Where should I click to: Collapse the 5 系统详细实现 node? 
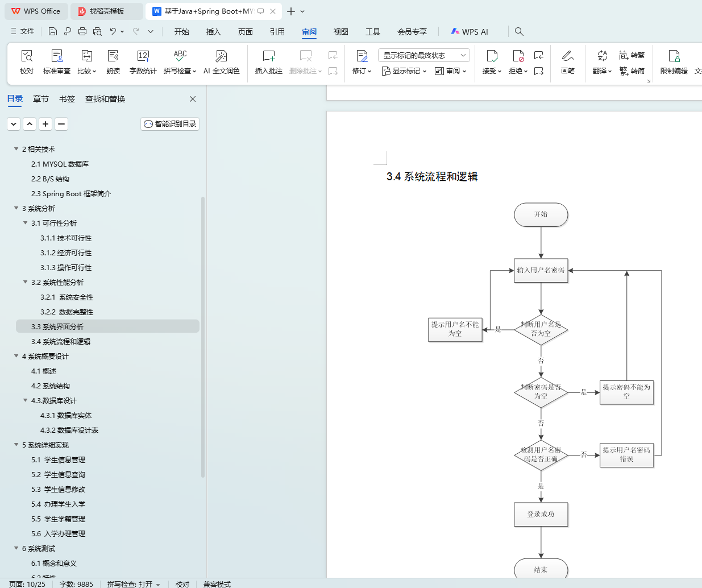(x=16, y=445)
